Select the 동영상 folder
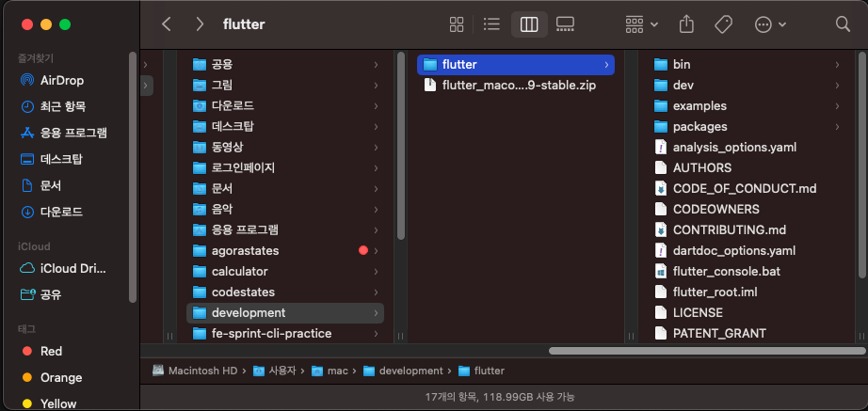 285,147
